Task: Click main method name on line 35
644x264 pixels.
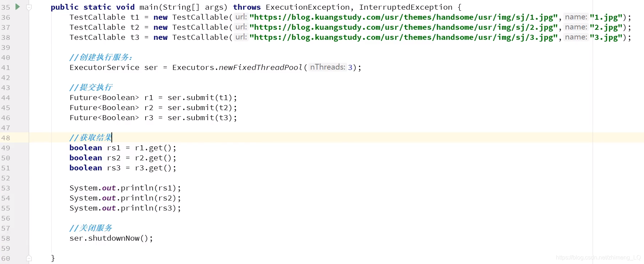Action: point(149,7)
